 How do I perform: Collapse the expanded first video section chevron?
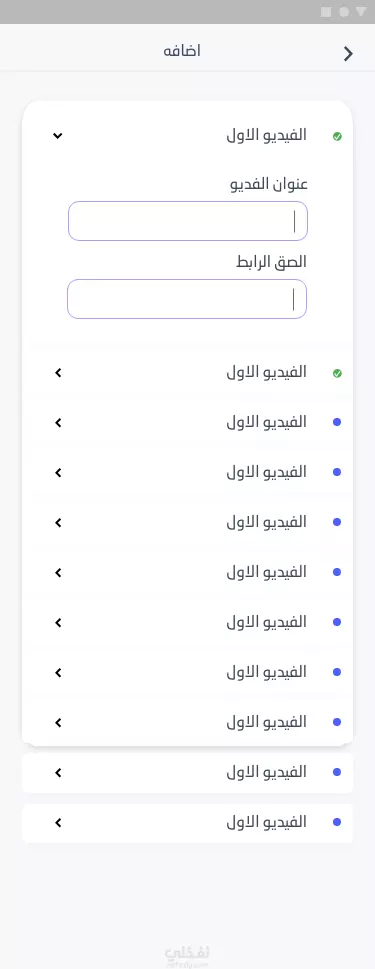57,135
